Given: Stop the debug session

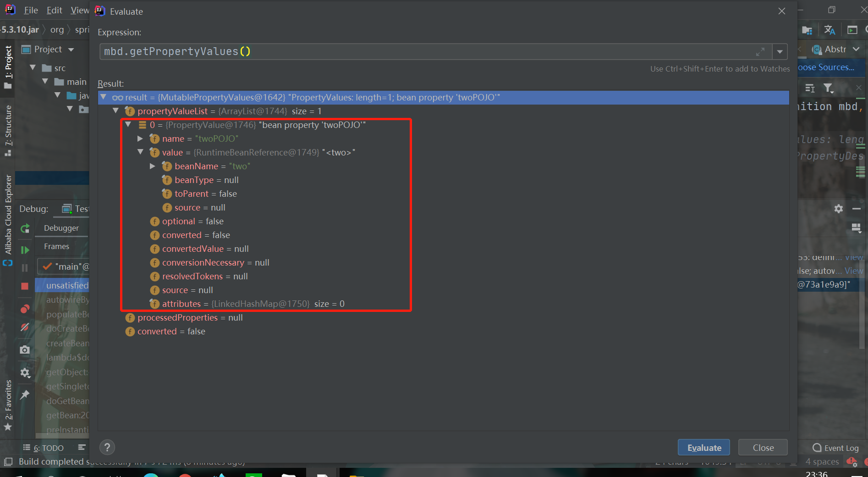Looking at the screenshot, I should (25, 286).
